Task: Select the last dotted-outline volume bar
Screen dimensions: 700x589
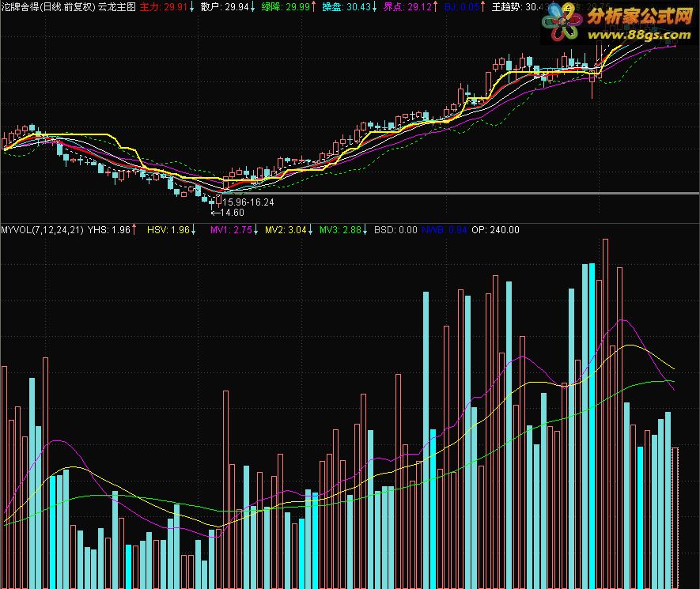Action: [x=675, y=518]
